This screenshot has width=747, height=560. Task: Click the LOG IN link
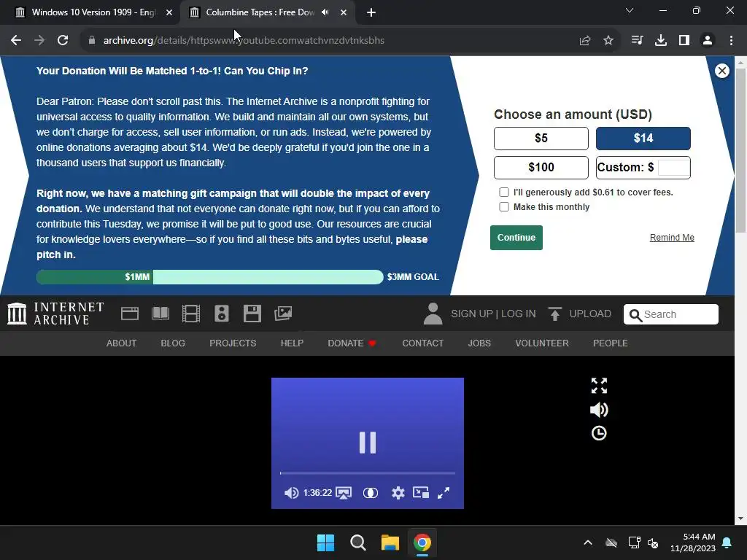519,314
